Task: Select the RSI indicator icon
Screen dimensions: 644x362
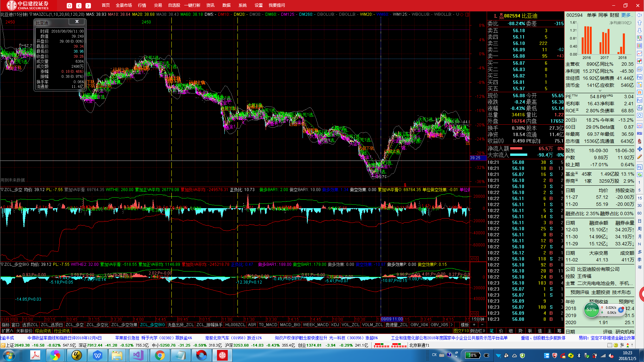Action: pyautogui.click(x=640, y=133)
